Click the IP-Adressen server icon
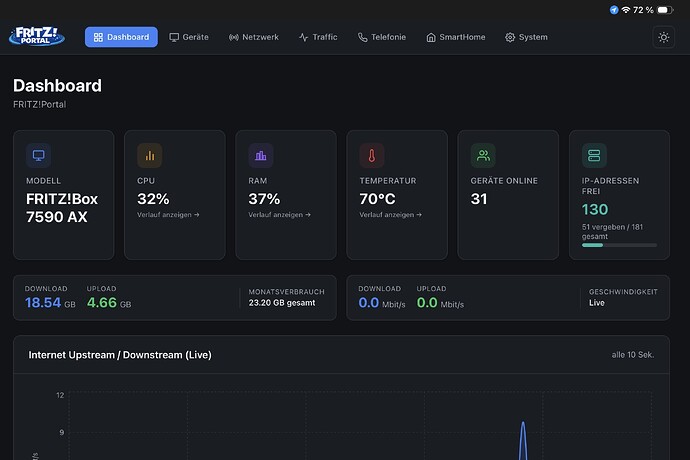This screenshot has width=690, height=460. click(594, 155)
